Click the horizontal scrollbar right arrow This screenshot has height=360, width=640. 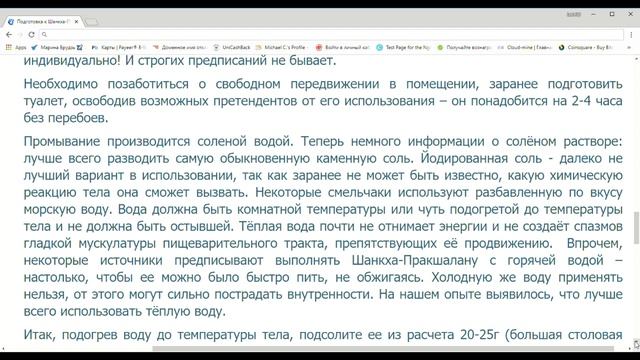630,349
